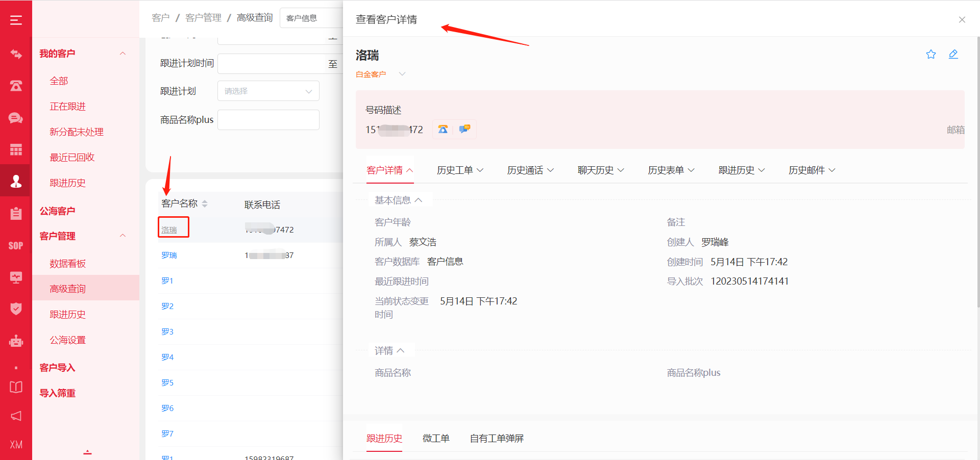Click the message icon beside the phone number
Image resolution: width=980 pixels, height=460 pixels.
pos(464,130)
